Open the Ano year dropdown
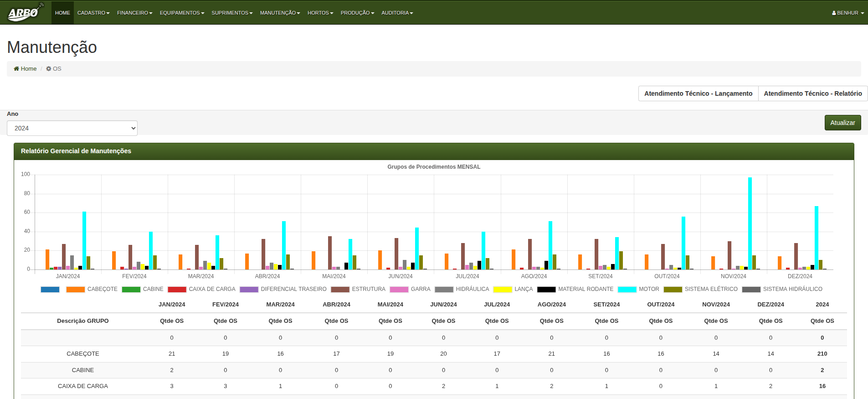This screenshot has width=868, height=399. coord(72,128)
